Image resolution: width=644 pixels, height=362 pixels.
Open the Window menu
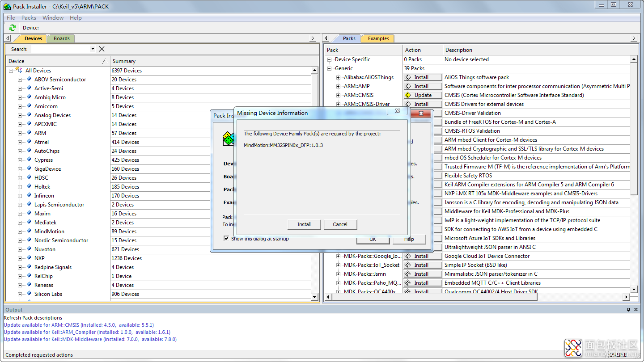coord(53,18)
